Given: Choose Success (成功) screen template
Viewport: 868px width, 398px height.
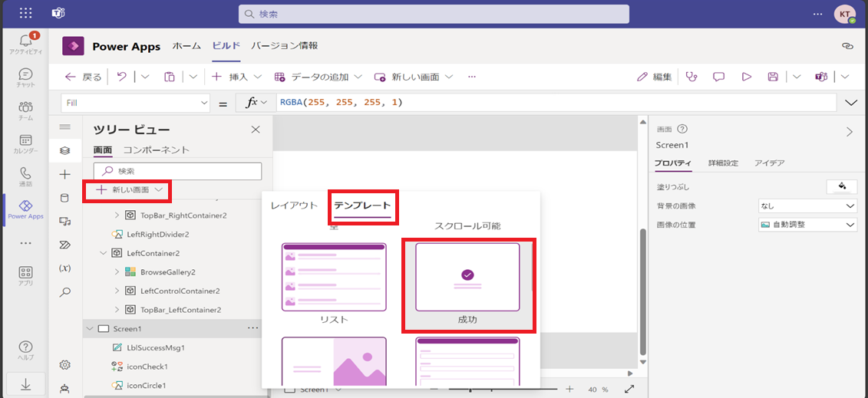Looking at the screenshot, I should tap(467, 285).
